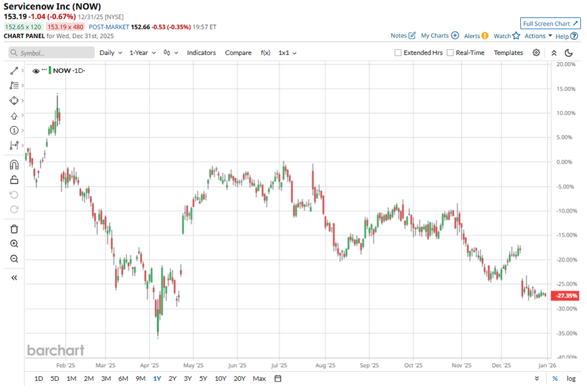Switch to dark mode with moon icon
Viewport: 587px width, 392px height.
[x=569, y=52]
